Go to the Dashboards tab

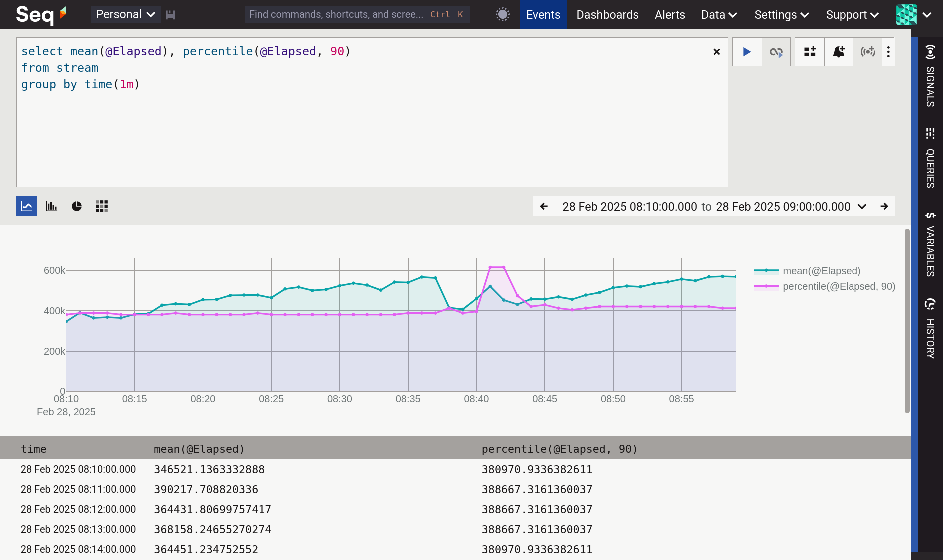tap(607, 15)
